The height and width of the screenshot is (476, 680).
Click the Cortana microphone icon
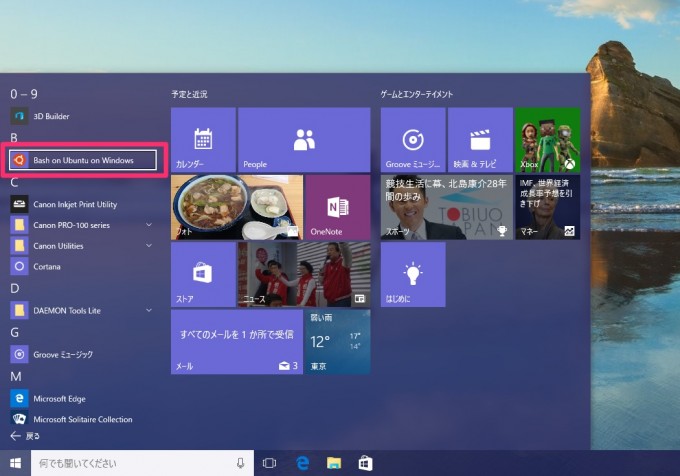pyautogui.click(x=240, y=463)
